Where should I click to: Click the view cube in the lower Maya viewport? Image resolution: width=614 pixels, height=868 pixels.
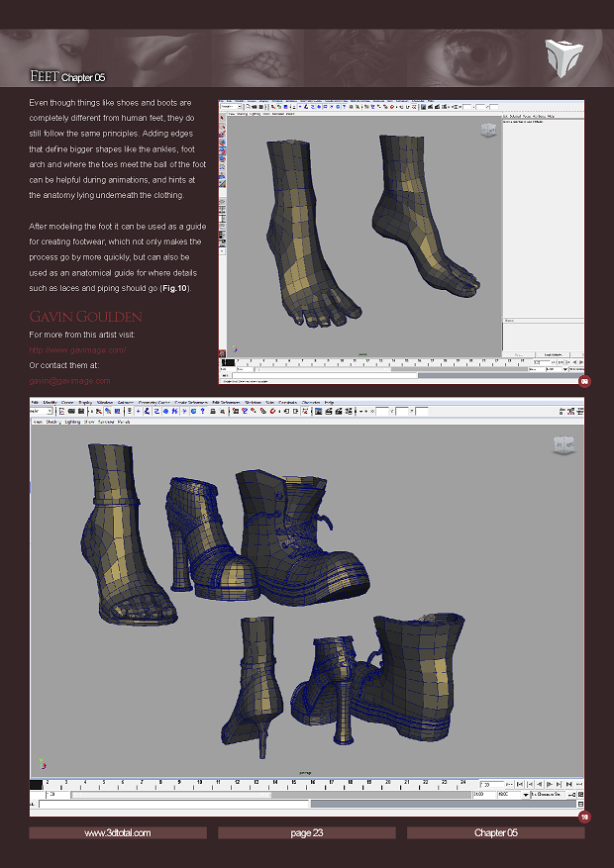click(x=564, y=446)
